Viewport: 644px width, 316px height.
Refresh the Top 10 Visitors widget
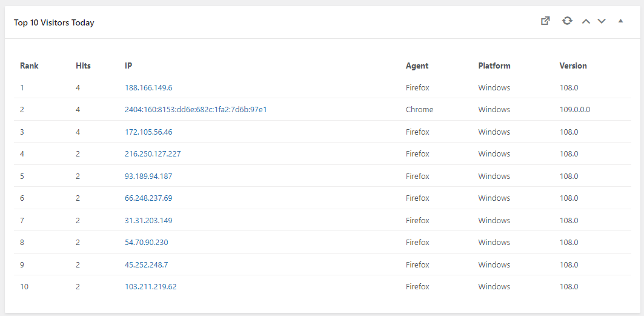567,21
